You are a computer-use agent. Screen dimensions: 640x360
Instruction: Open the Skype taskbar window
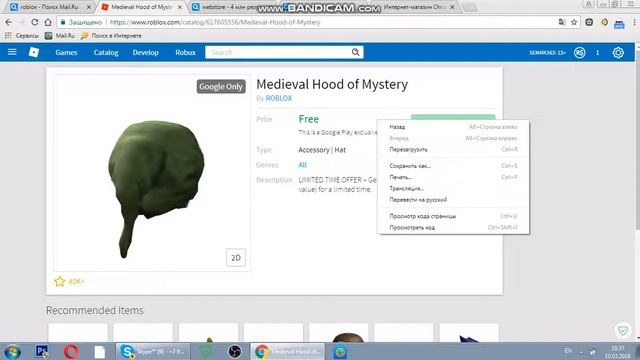click(153, 351)
